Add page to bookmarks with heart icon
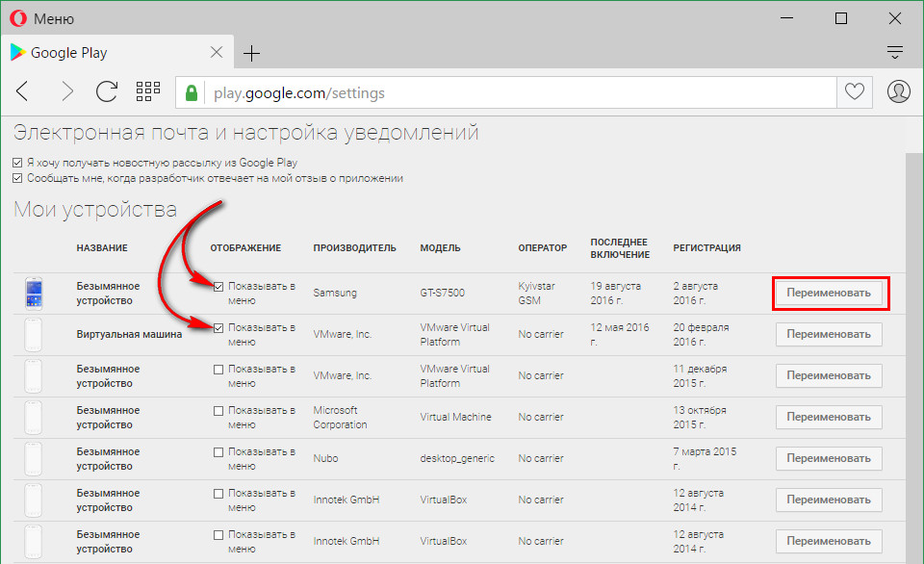This screenshot has height=564, width=924. 855,92
